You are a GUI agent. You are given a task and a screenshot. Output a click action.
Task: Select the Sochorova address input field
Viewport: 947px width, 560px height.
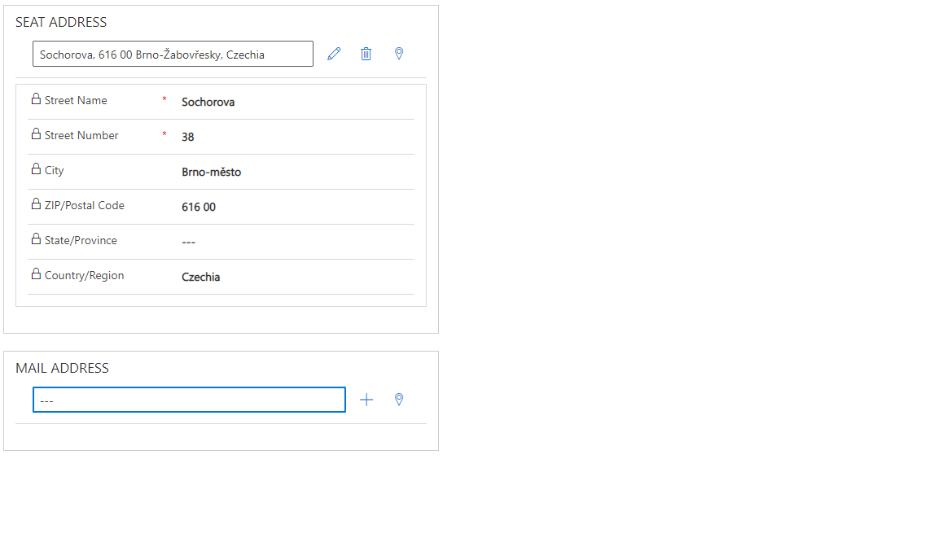pyautogui.click(x=173, y=53)
